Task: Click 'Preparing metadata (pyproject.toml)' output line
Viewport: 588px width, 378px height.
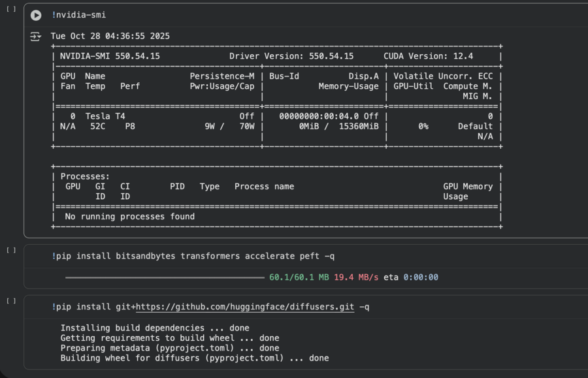Action: pyautogui.click(x=169, y=348)
